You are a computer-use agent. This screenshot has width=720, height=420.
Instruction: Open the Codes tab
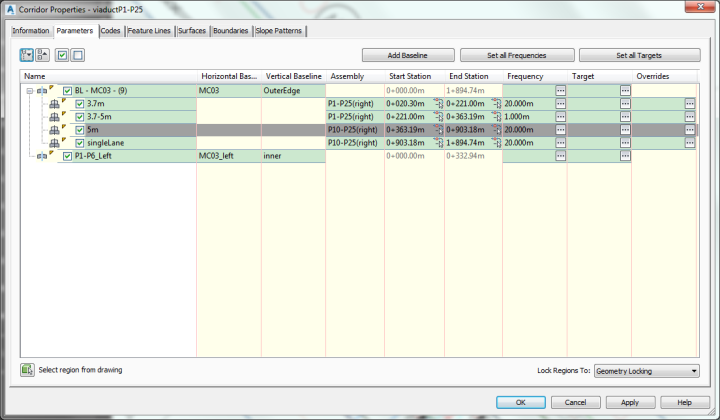[x=110, y=31]
